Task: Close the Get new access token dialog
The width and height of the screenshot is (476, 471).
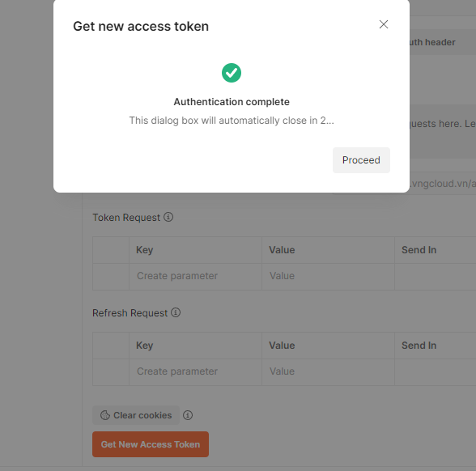Action: 384,24
